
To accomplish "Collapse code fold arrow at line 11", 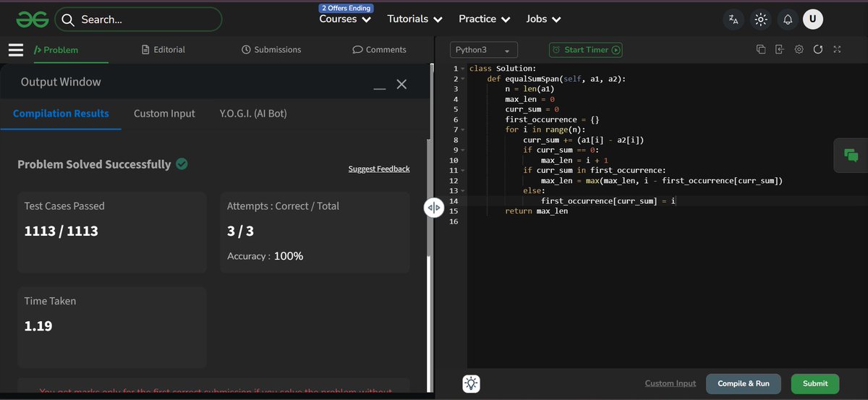I will pos(462,171).
